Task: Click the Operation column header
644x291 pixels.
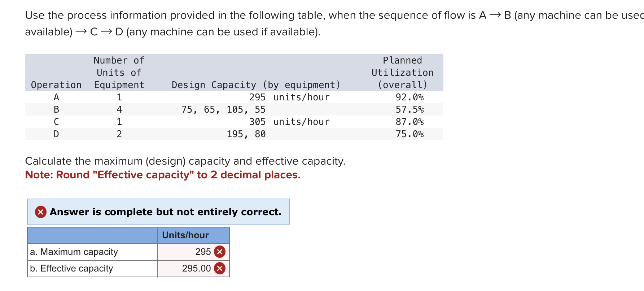Action: point(56,85)
